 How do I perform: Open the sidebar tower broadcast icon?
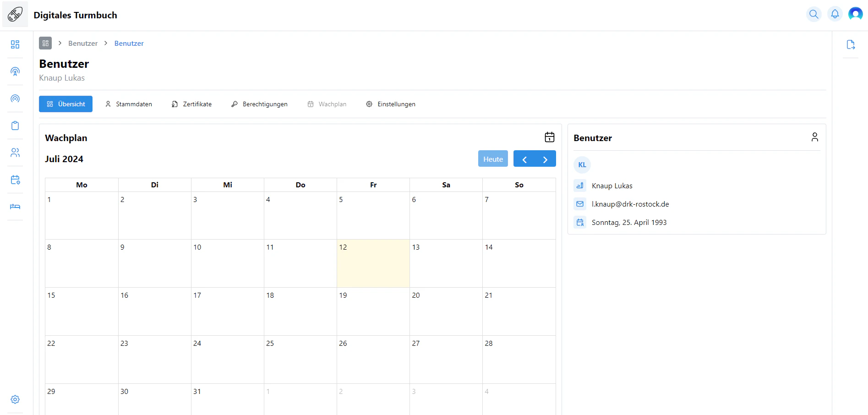click(x=15, y=71)
